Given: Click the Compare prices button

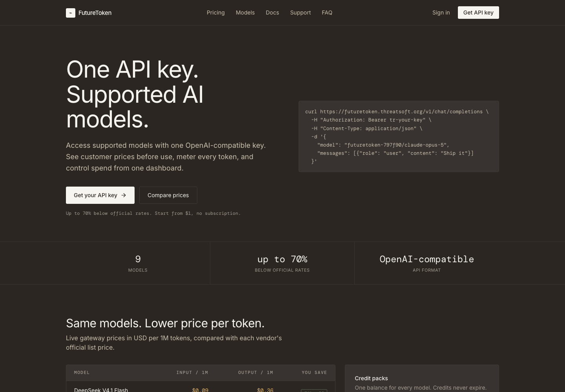Looking at the screenshot, I should [168, 195].
